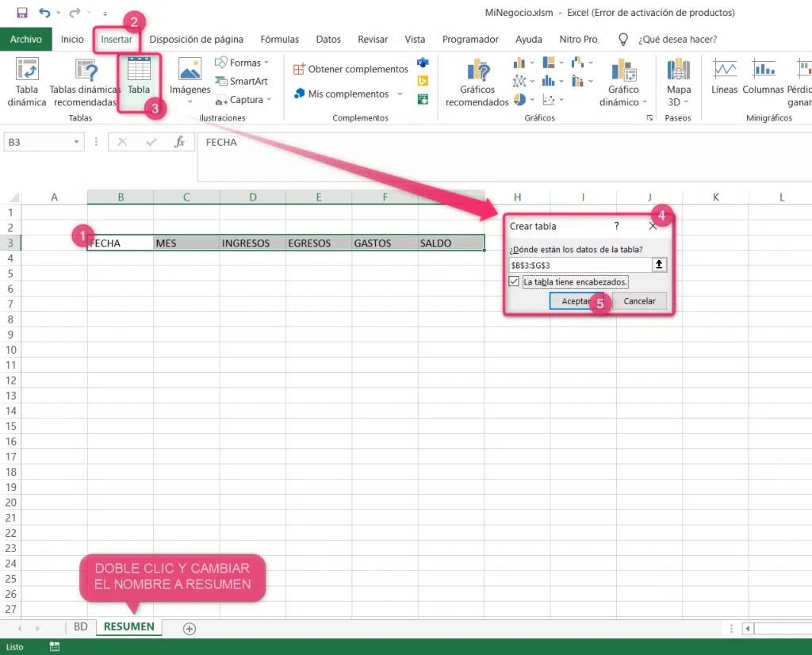This screenshot has height=655, width=812.
Task: Click the Guardar icon on quick access toolbar
Action: 21,12
